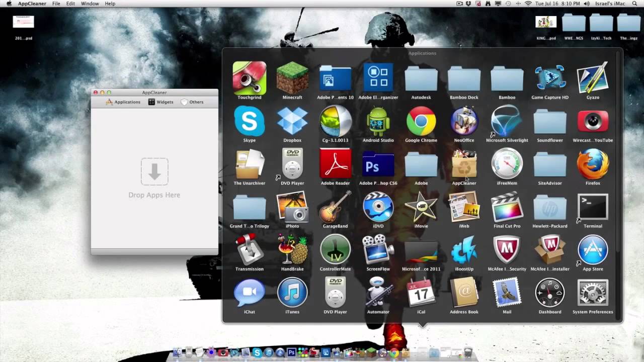Switch to Others tab in AppCleaner
The width and height of the screenshot is (644, 362).
click(x=192, y=102)
